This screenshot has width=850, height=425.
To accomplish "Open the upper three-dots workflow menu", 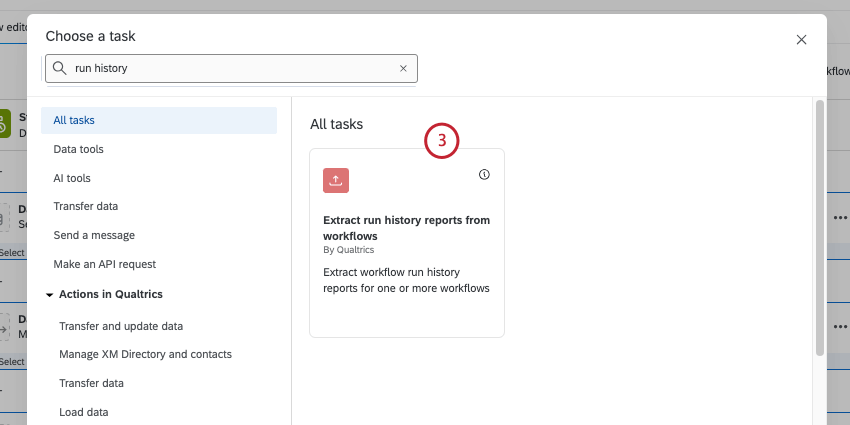I will [x=839, y=217].
